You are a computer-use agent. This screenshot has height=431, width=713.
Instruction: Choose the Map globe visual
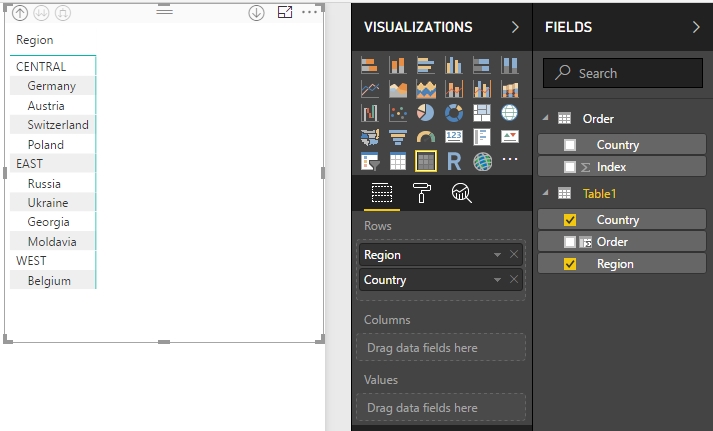510,113
